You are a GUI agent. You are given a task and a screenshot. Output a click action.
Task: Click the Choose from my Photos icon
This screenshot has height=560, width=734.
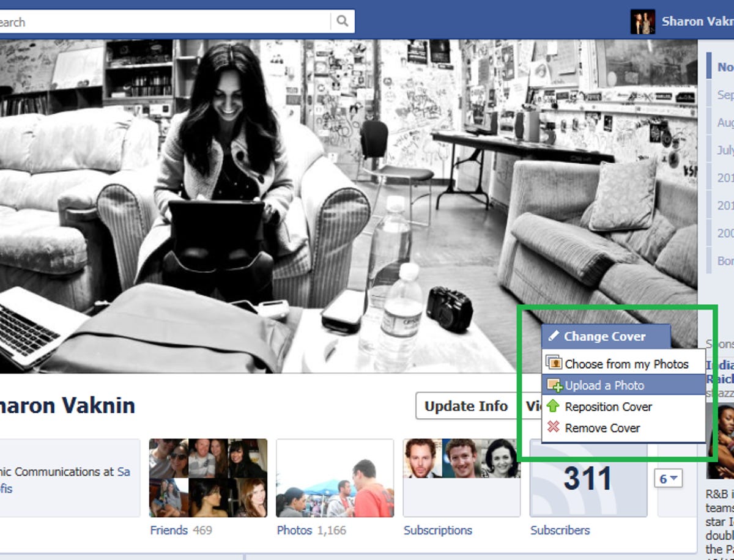pos(554,364)
